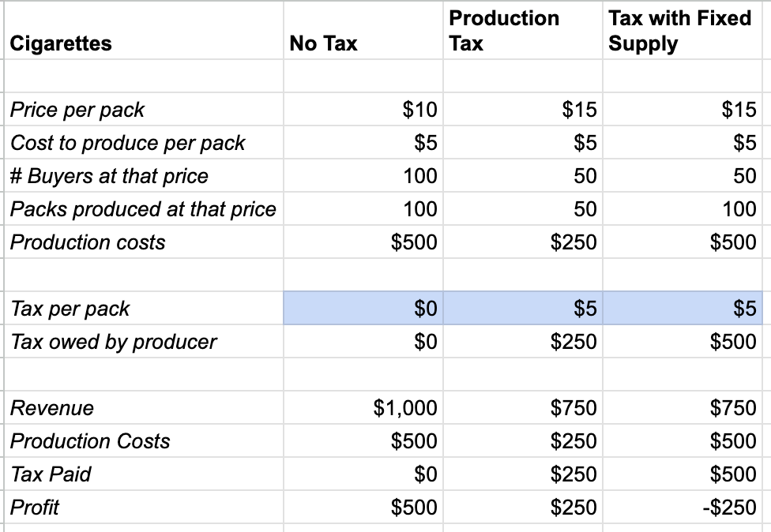771x532 pixels.
Task: Select 50 buyers under Tax with Fixed Supply
Action: click(x=683, y=175)
